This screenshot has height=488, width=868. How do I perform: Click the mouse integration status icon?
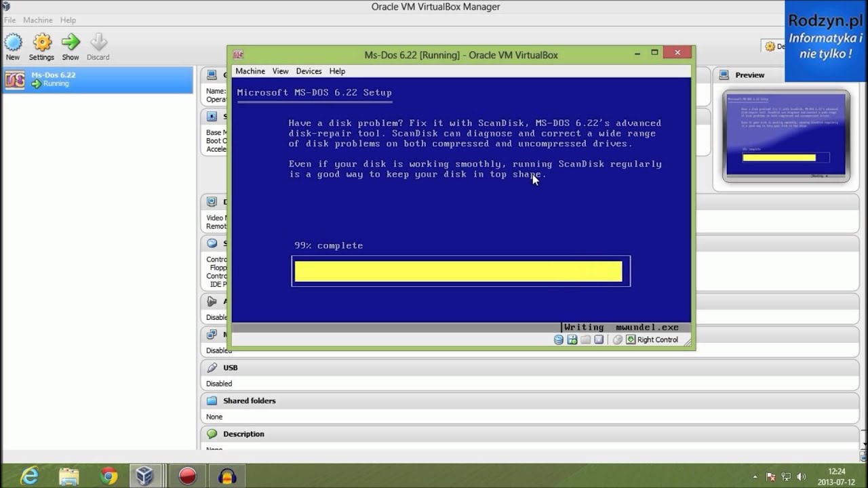[618, 340]
